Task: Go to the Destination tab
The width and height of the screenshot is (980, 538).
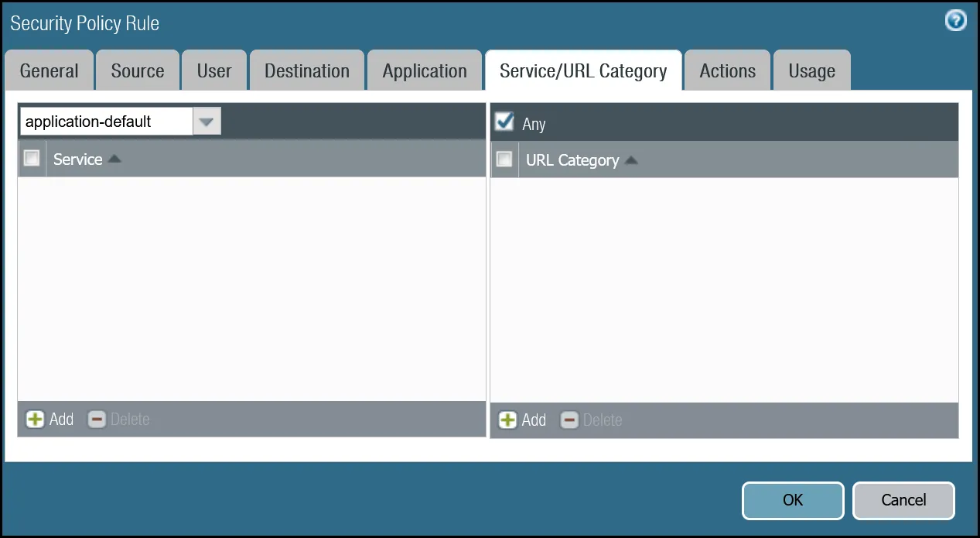Action: (x=306, y=70)
